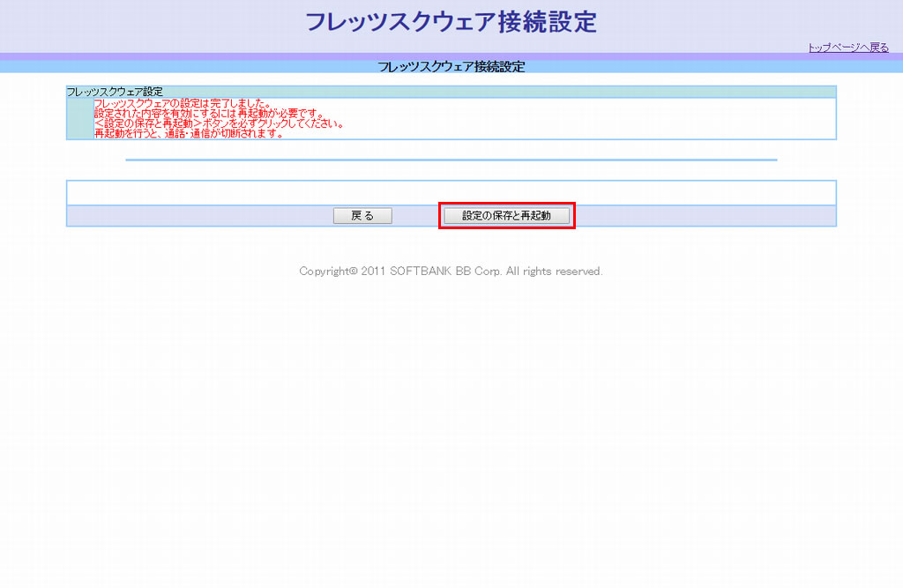Click the horizontal divider line below the message
This screenshot has height=588, width=903.
click(451, 160)
